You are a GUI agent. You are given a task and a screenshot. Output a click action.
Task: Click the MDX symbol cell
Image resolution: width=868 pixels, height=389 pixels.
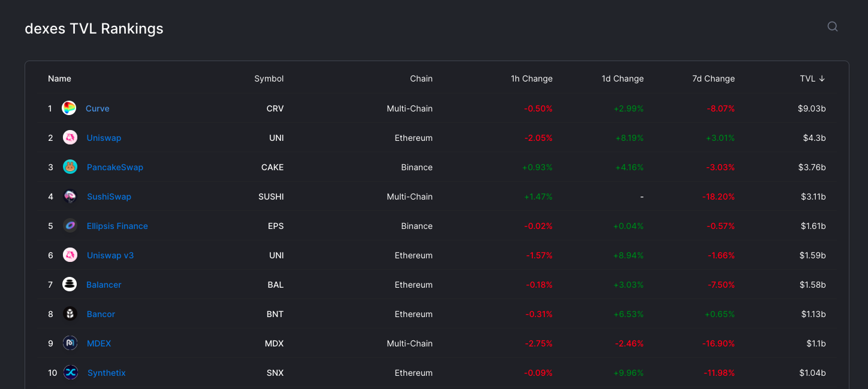pyautogui.click(x=275, y=343)
